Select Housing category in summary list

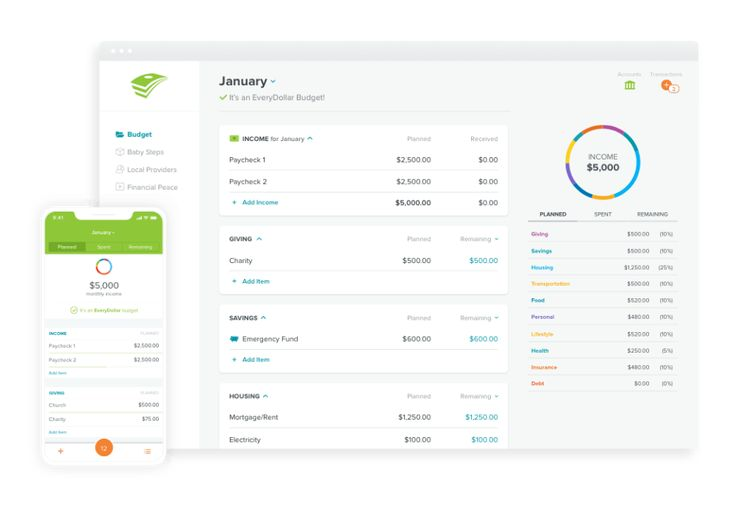point(542,268)
